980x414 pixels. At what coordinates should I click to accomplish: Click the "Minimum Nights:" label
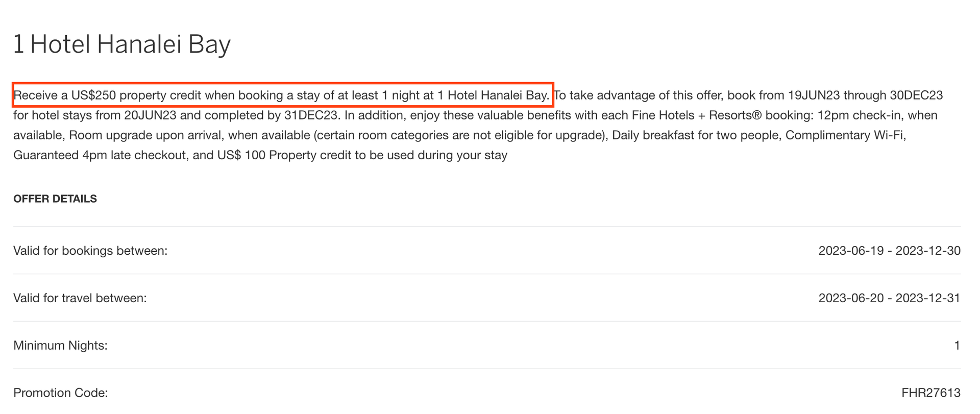60,346
